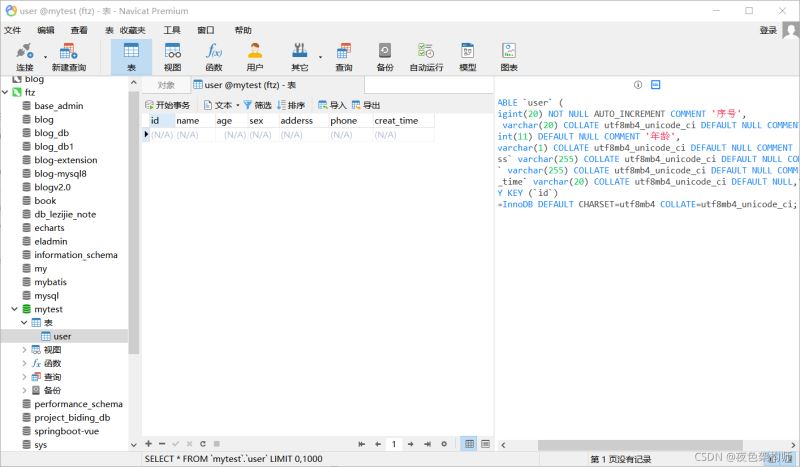Collapse the ftz connection node
The width and height of the screenshot is (800, 467).
coord(5,92)
